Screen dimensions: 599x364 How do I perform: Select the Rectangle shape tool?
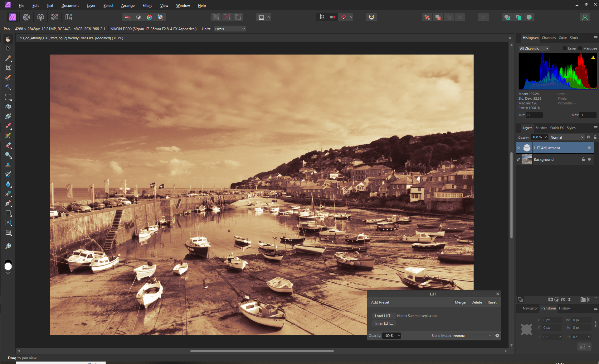click(8, 213)
